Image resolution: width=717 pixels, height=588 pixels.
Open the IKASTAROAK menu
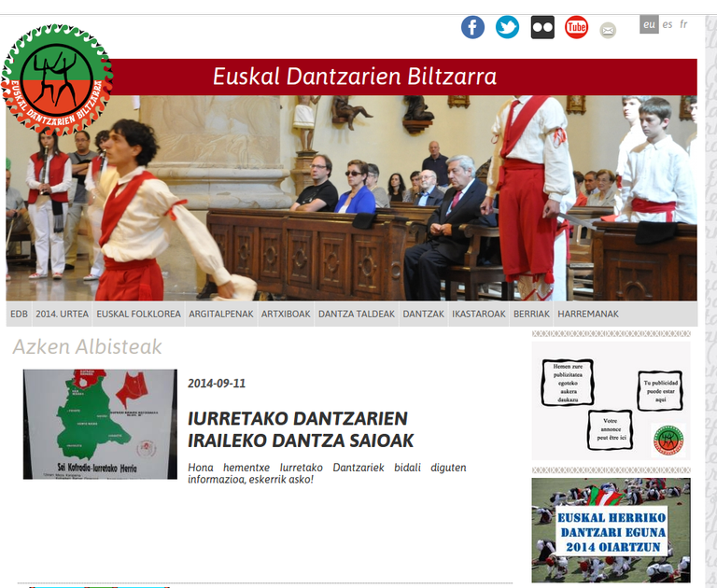click(x=479, y=314)
